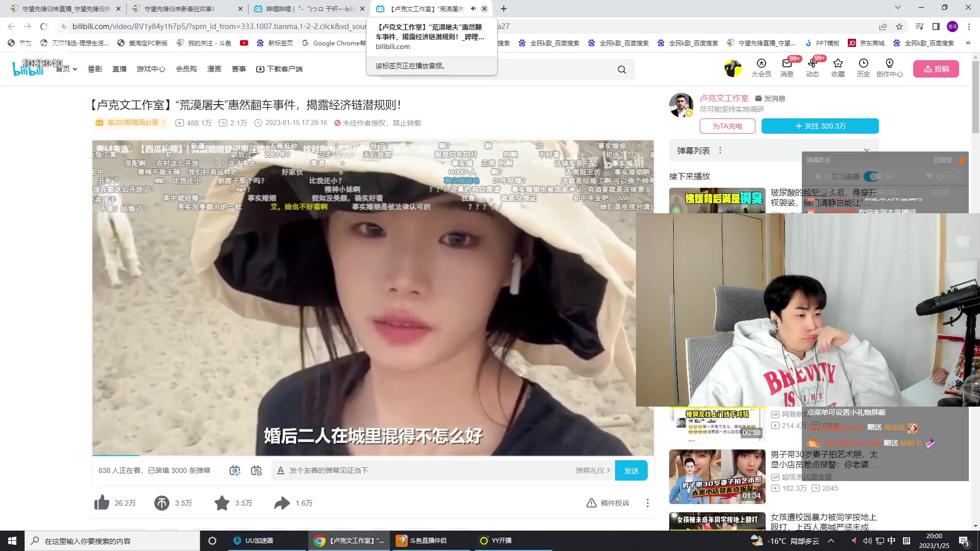Open 女孩遭校园暴力 video title link
The width and height of the screenshot is (980, 551).
(x=823, y=522)
